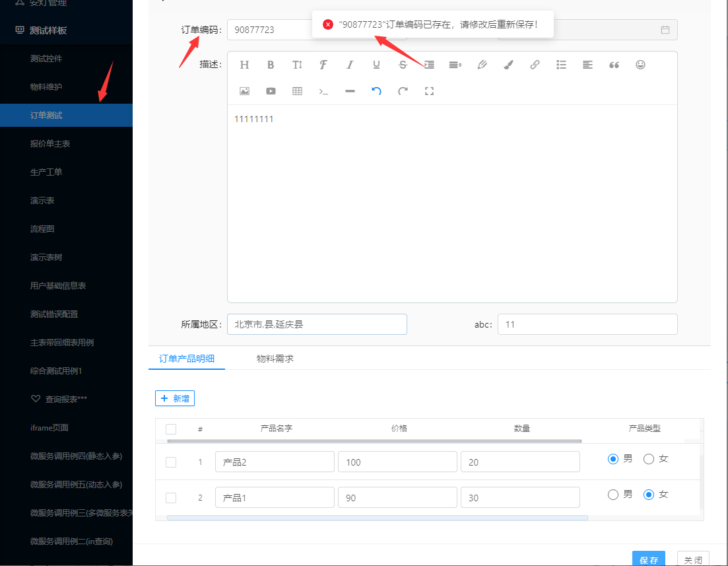Toggle strikethrough formatting
Image resolution: width=728 pixels, height=566 pixels.
coord(403,65)
